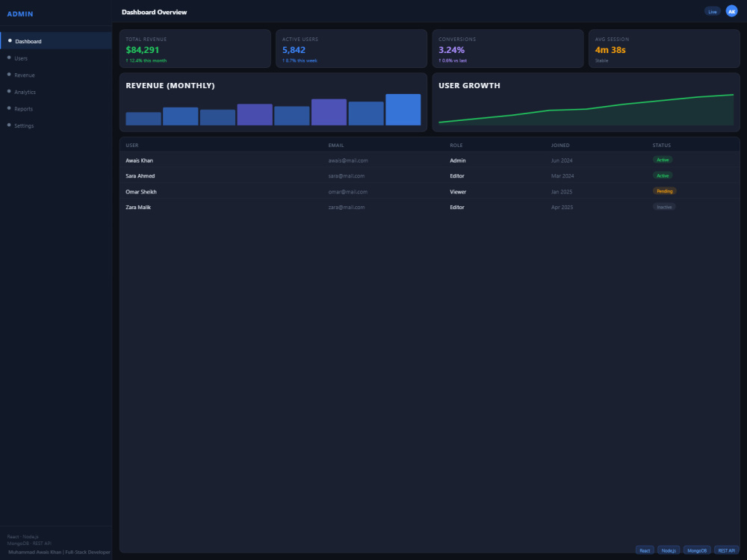
Task: Select the Omar Sheikh user name
Action: pyautogui.click(x=141, y=192)
